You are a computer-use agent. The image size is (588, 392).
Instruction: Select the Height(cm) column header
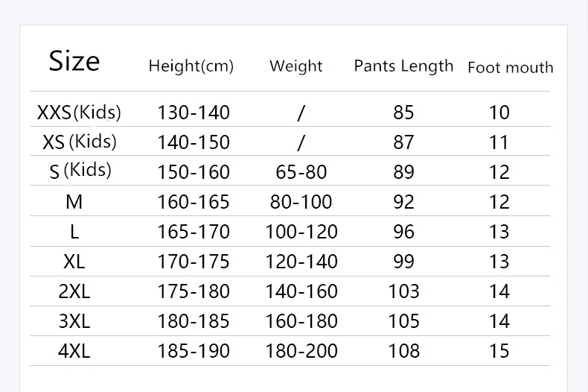[x=191, y=66]
